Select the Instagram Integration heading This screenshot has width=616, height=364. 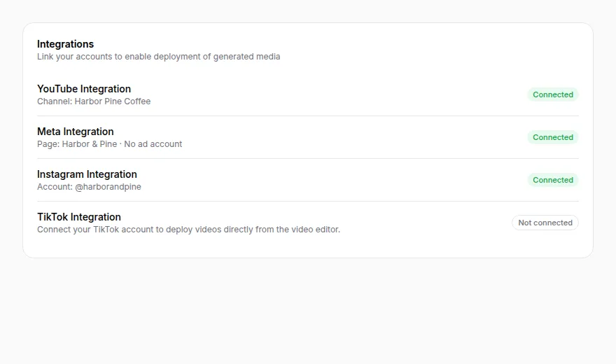[x=87, y=174]
